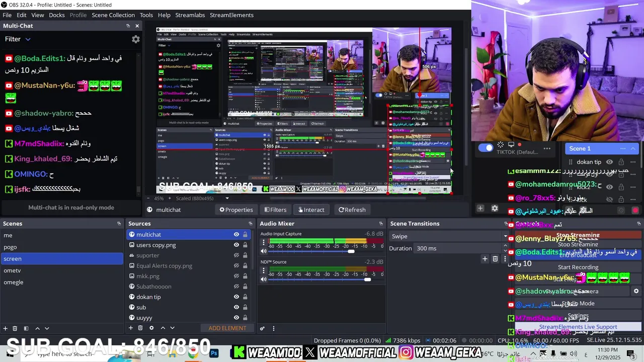Image resolution: width=644 pixels, height=362 pixels.
Task: Remove selected scene with trash icon
Action: click(15, 328)
